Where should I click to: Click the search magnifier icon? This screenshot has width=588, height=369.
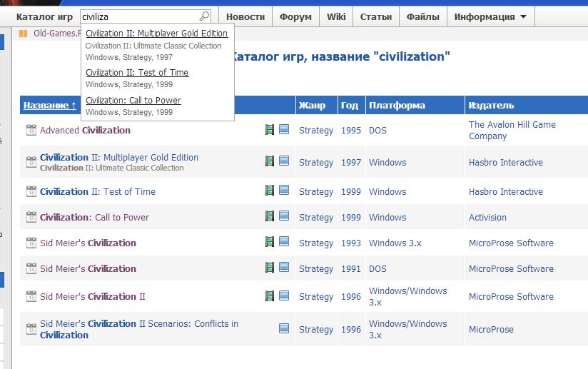pyautogui.click(x=204, y=16)
